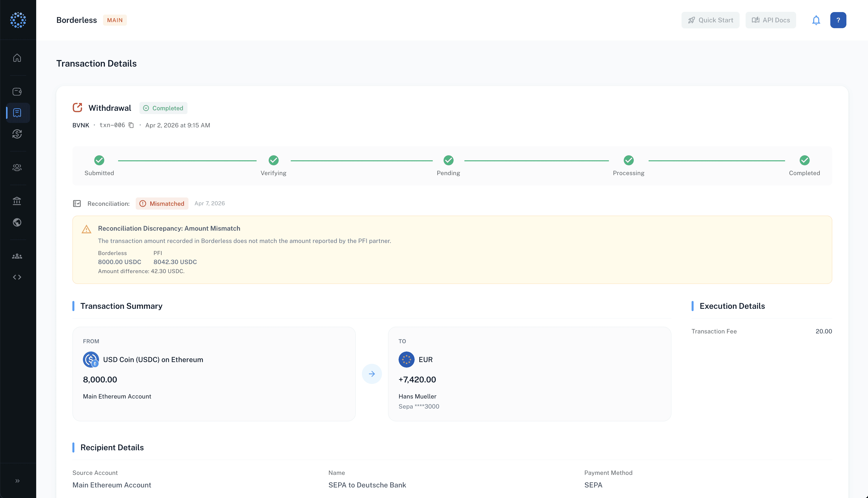Click the Home icon in sidebar
Viewport: 868px width, 498px height.
17,58
